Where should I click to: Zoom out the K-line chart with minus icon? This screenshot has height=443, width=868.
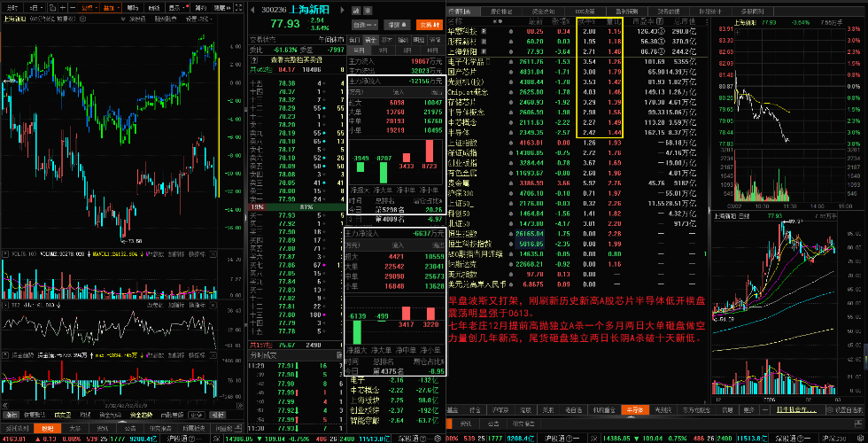pyautogui.click(x=73, y=8)
